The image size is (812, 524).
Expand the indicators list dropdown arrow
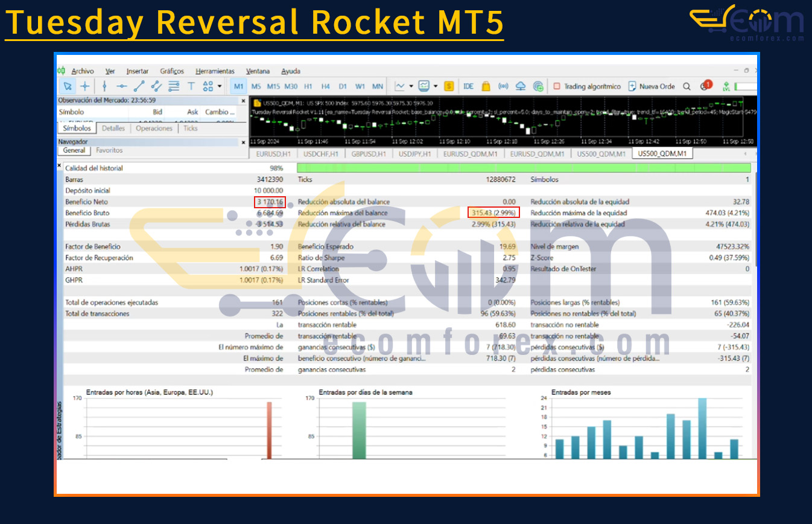(436, 86)
